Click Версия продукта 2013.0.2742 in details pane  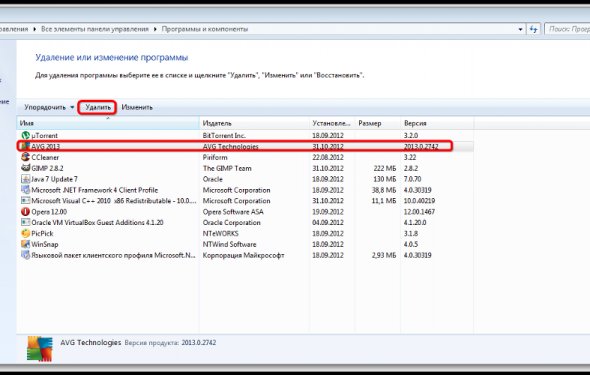[170, 343]
